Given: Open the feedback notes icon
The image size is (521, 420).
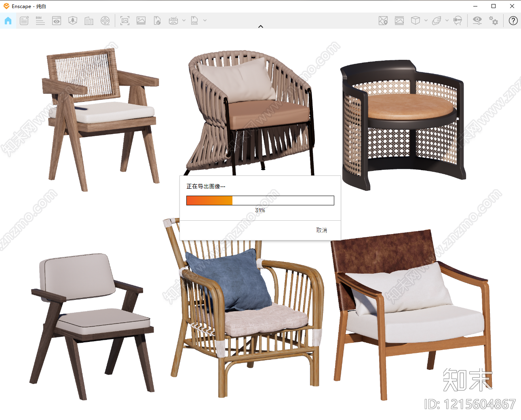Looking at the screenshot, I should [x=24, y=21].
